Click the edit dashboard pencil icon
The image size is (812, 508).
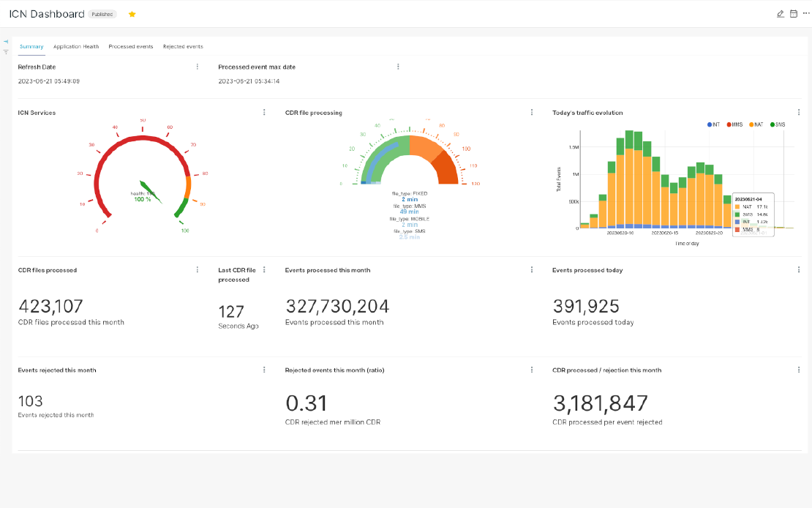[781, 14]
